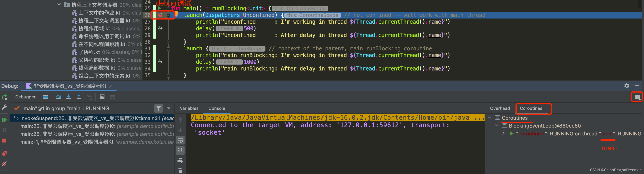Expand the "coroutine:1" RUNNING node
The height and width of the screenshot is (174, 644).
[x=503, y=133]
